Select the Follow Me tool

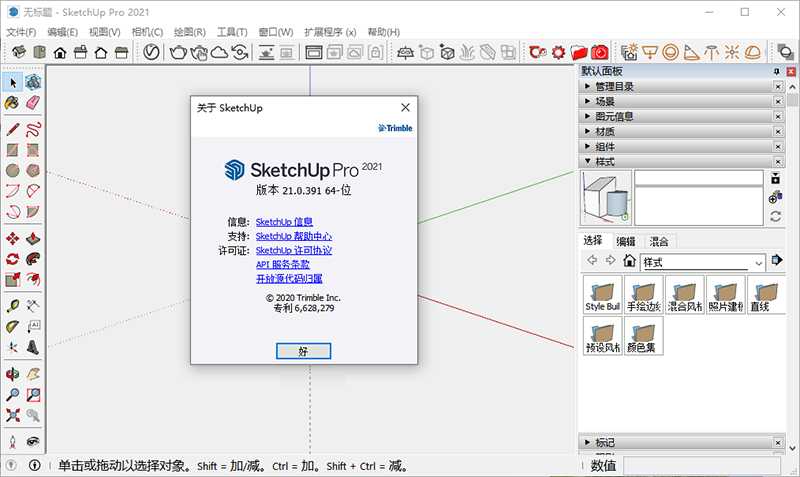[33, 259]
